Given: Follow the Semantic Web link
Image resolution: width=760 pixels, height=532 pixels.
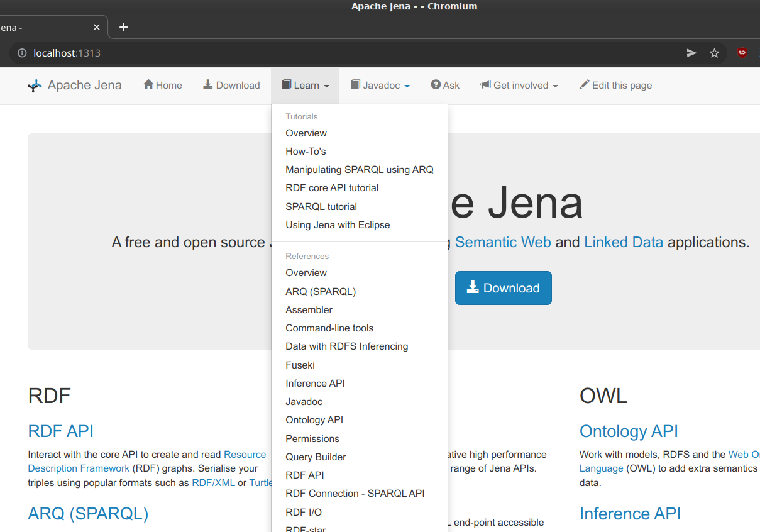Looking at the screenshot, I should pos(503,242).
